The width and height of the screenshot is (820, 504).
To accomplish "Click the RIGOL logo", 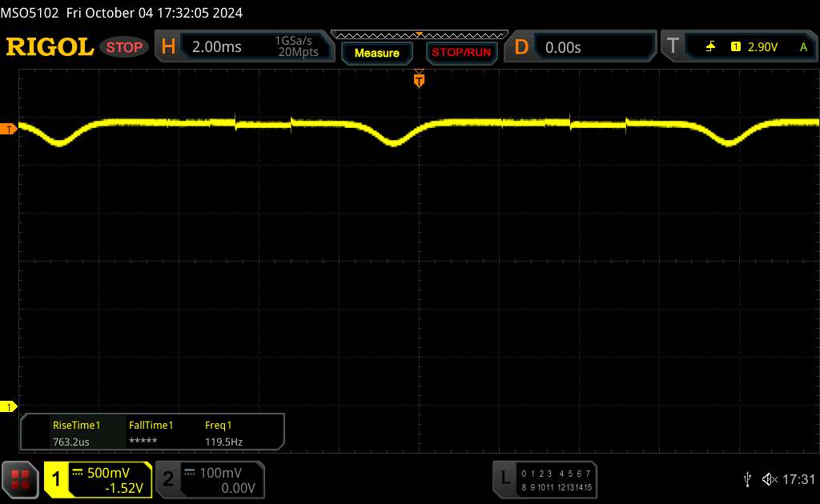I will [50, 47].
